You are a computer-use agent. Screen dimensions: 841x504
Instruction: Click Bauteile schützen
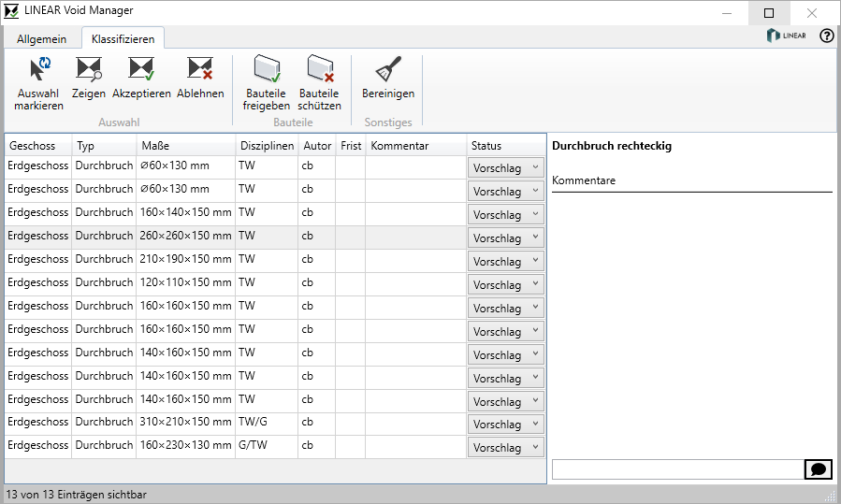point(319,83)
